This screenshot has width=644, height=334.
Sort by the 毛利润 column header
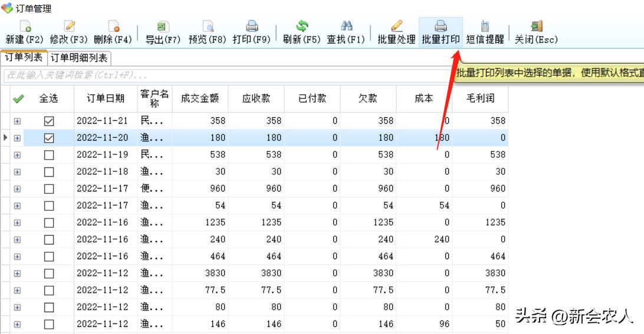tap(480, 98)
